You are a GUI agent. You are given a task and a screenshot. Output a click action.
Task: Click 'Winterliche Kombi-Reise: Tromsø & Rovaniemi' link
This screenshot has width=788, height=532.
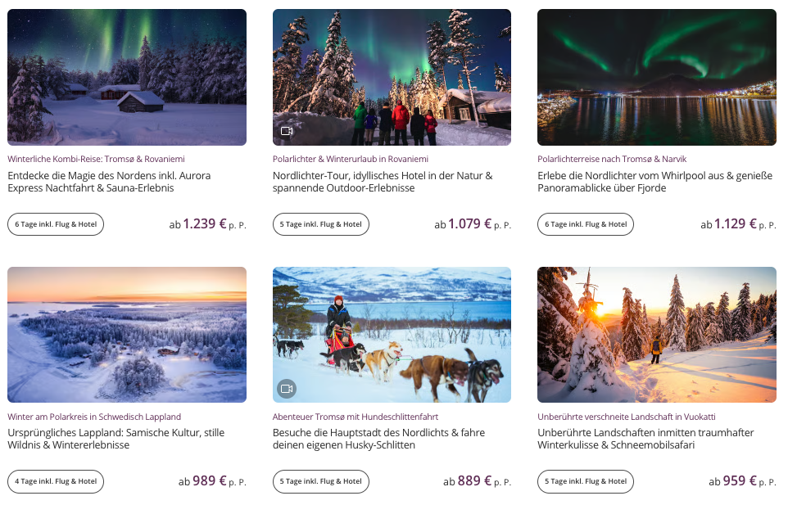(96, 159)
